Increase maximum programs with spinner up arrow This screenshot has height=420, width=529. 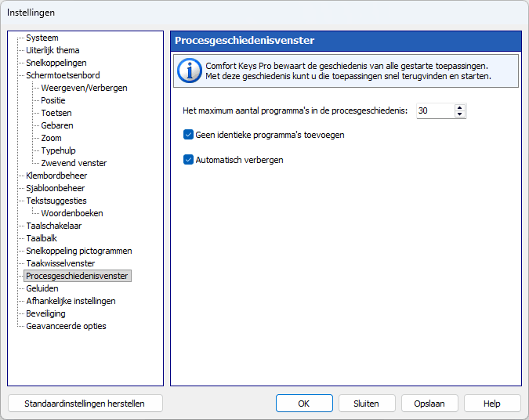[x=459, y=107]
